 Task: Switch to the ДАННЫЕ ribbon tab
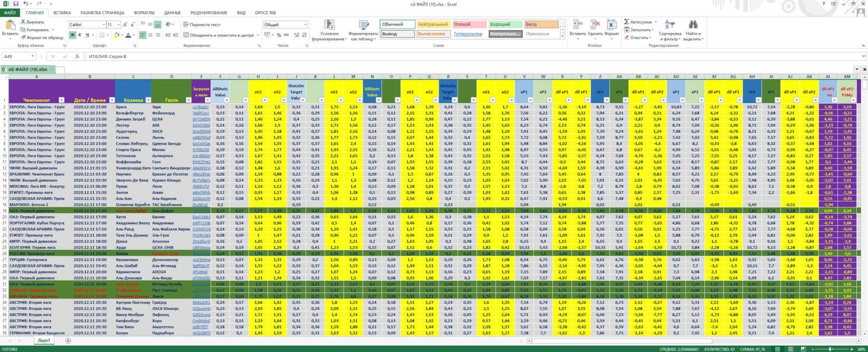click(172, 13)
